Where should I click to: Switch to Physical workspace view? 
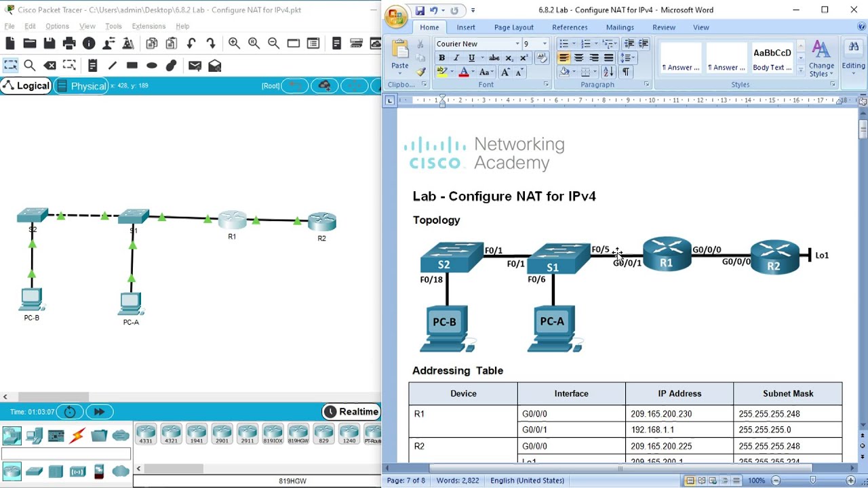[81, 86]
